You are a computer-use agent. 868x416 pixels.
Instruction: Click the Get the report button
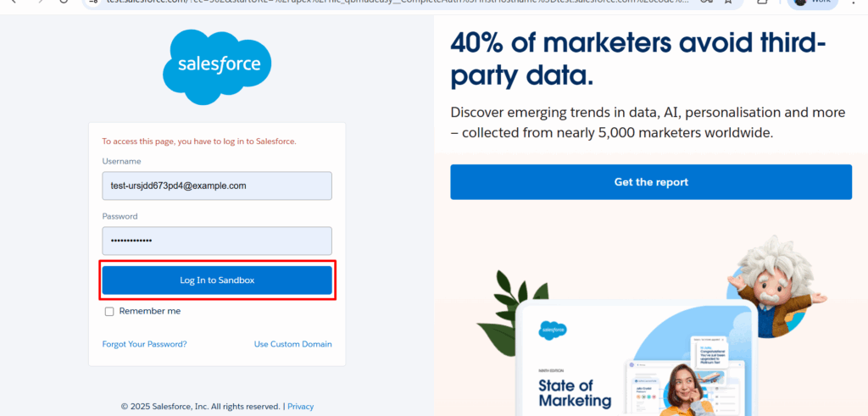(x=651, y=182)
